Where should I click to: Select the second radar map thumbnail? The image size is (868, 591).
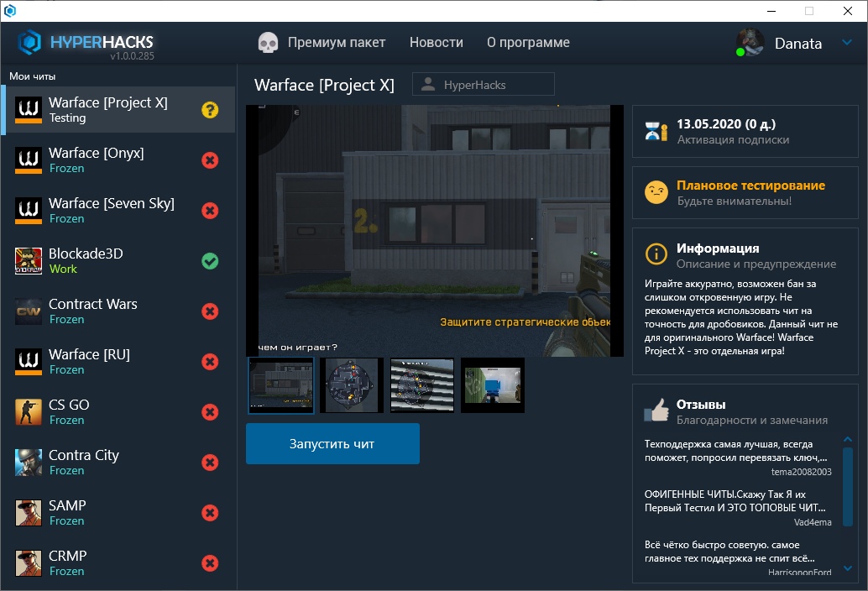coord(352,385)
